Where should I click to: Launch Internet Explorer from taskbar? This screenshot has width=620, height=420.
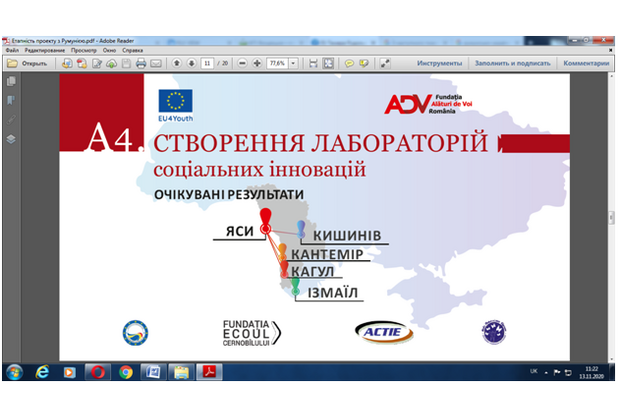coord(42,372)
